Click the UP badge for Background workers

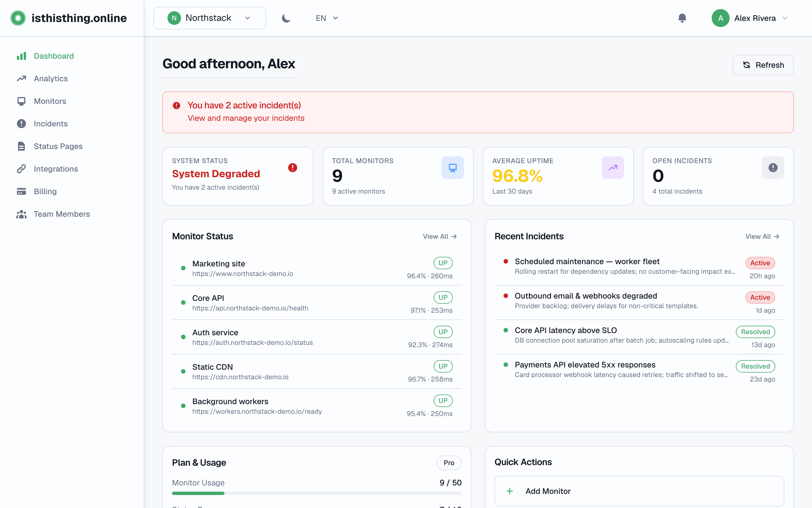click(443, 401)
